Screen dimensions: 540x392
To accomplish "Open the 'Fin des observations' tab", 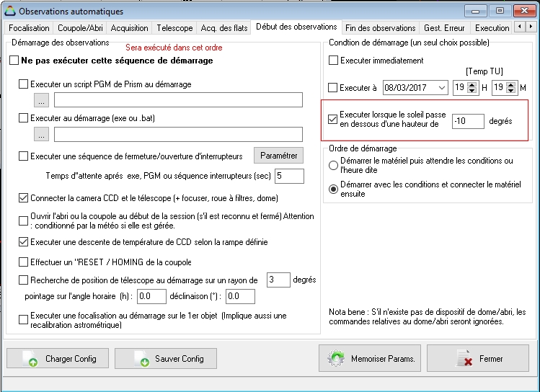I will tap(380, 28).
